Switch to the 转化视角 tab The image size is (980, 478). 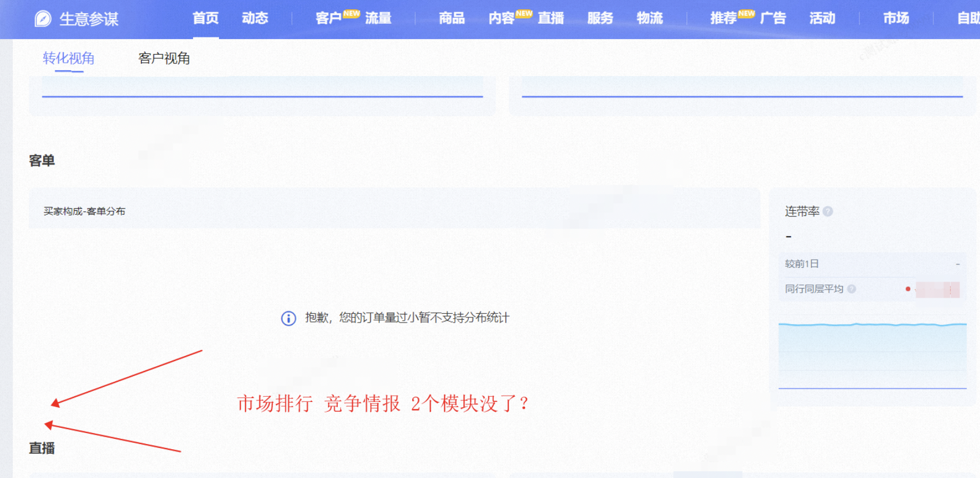(x=69, y=58)
